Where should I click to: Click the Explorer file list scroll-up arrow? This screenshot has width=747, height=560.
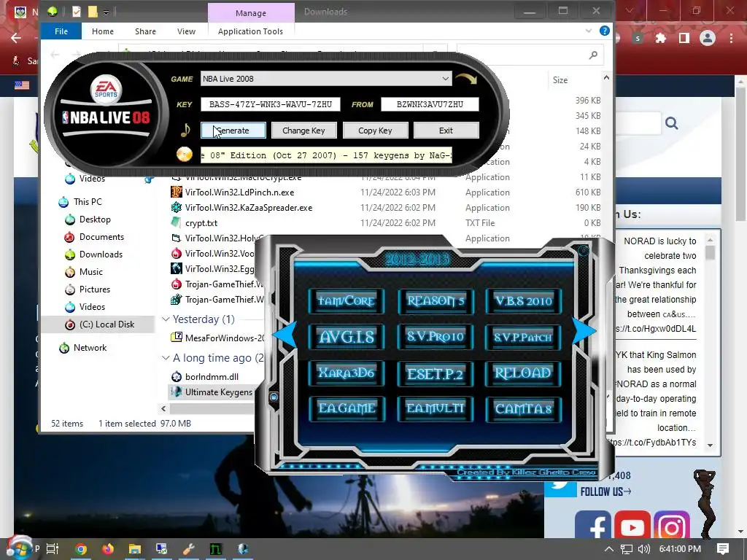coord(606,77)
